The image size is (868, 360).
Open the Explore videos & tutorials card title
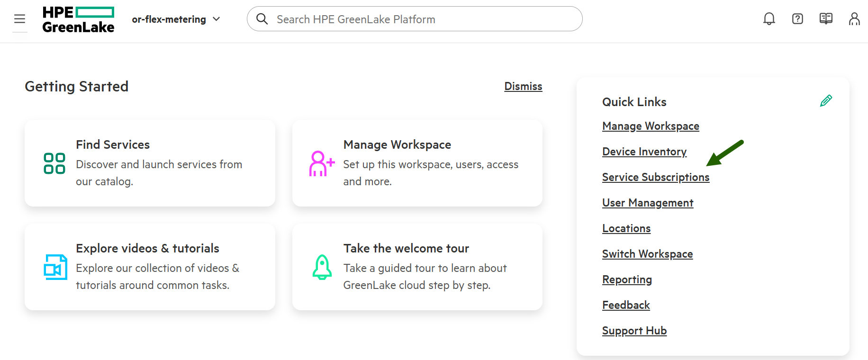pyautogui.click(x=147, y=248)
